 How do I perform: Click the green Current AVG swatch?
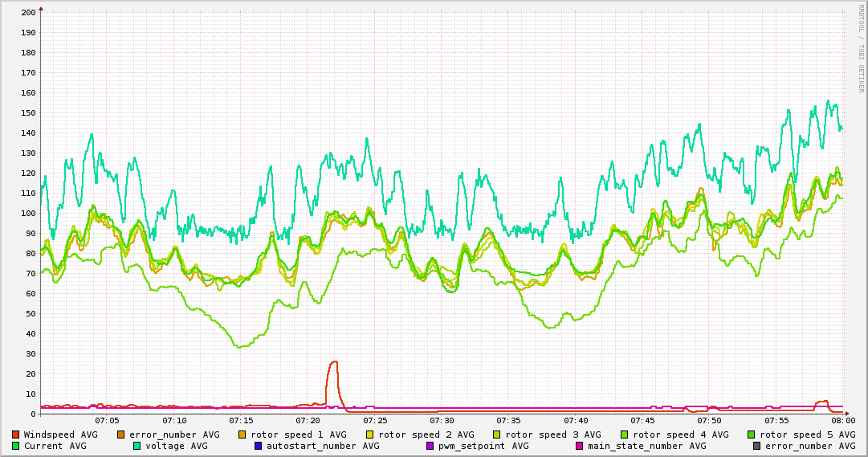coord(16,446)
